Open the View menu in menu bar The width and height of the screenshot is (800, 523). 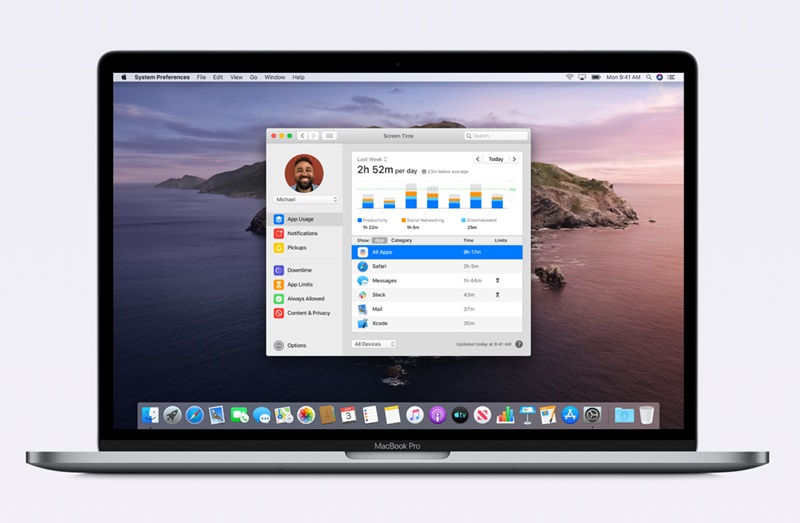(236, 77)
